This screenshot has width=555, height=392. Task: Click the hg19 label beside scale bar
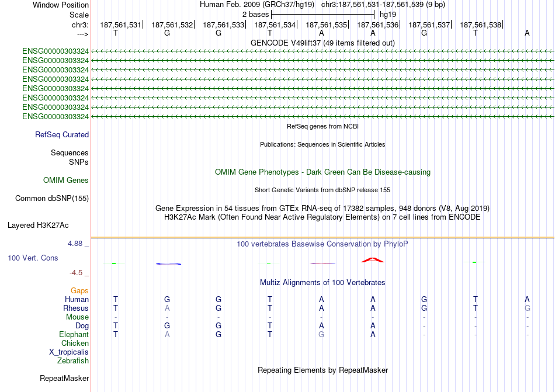point(388,15)
